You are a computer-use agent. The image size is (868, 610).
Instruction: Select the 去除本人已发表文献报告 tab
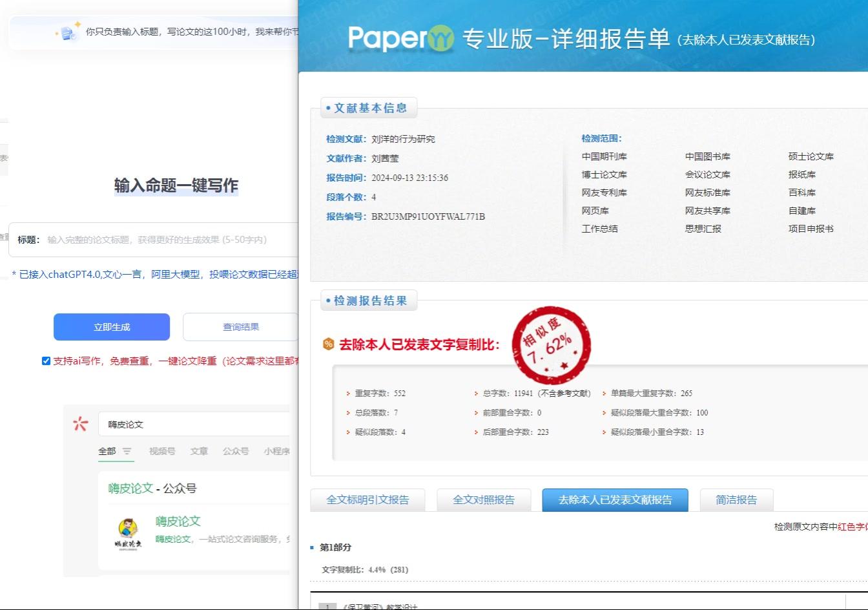coord(615,500)
